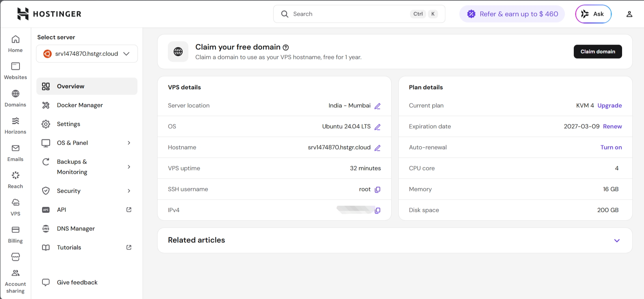The height and width of the screenshot is (299, 644).
Task: Expand the Related articles section
Action: click(x=617, y=240)
